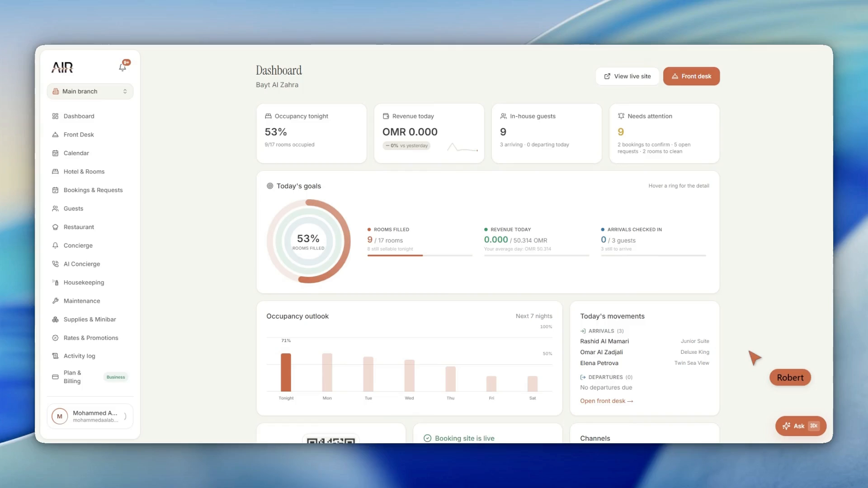Click the Supplies & Minibar boxes icon
Image resolution: width=868 pixels, height=488 pixels.
click(x=55, y=319)
